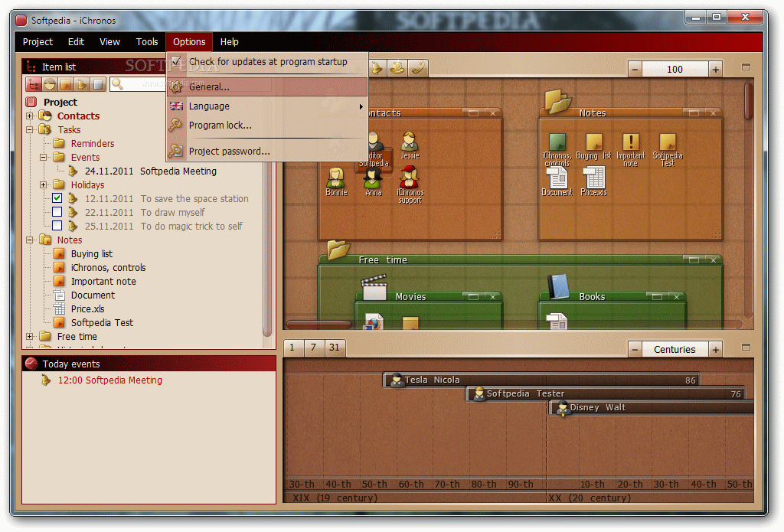Screen dimensions: 784x532
Task: Select the Bonnie contact icon
Action: pos(336,181)
